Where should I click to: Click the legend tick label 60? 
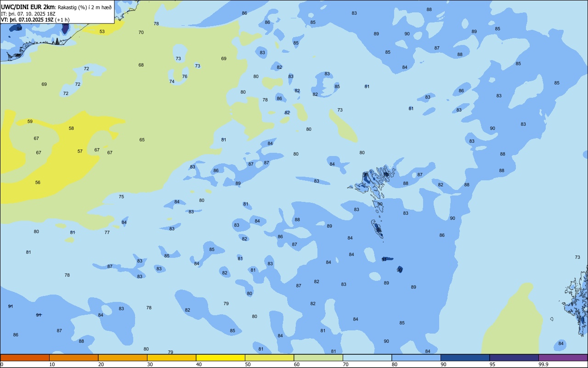click(296, 364)
